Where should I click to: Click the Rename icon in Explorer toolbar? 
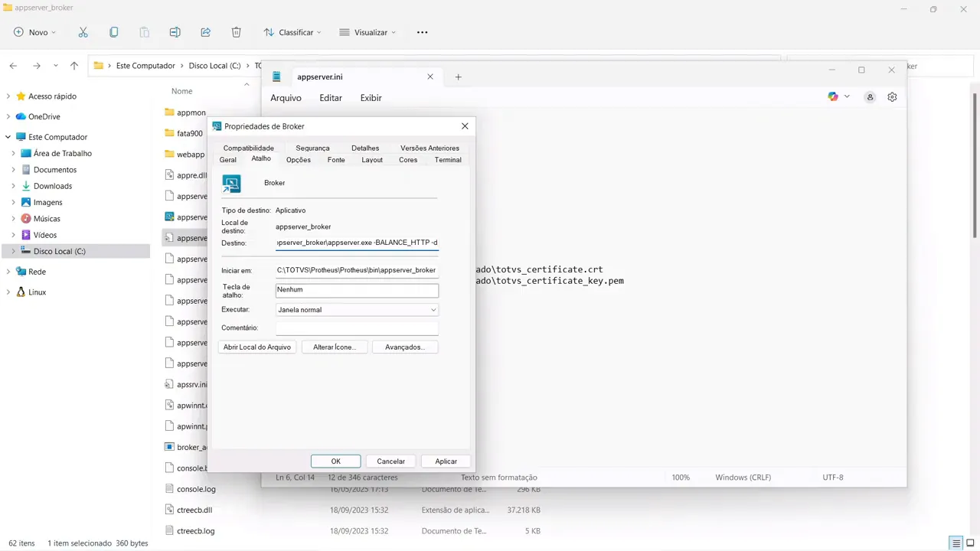(x=175, y=32)
